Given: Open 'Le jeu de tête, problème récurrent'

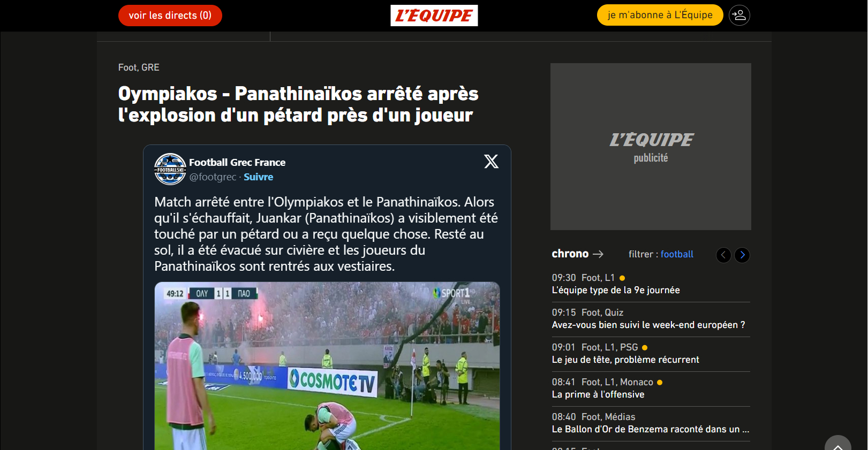Looking at the screenshot, I should [625, 360].
